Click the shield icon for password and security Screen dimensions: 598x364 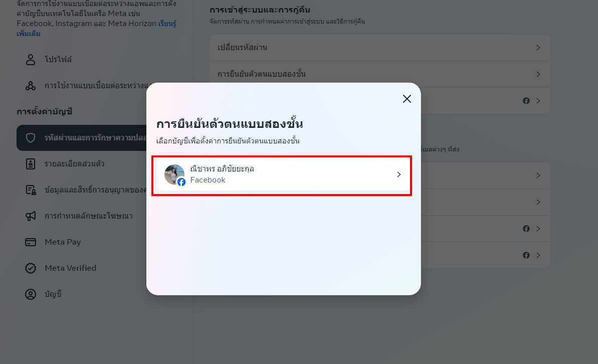pos(31,138)
